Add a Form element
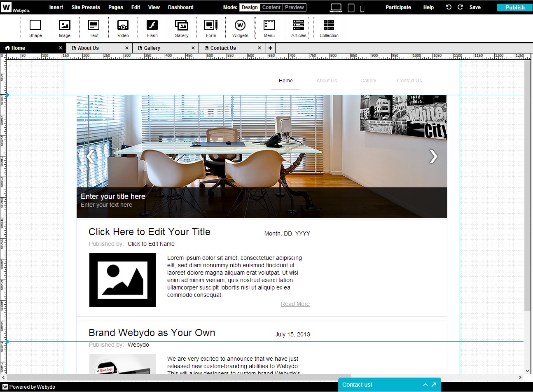Viewport: 533px width, 392px height. pos(211,28)
